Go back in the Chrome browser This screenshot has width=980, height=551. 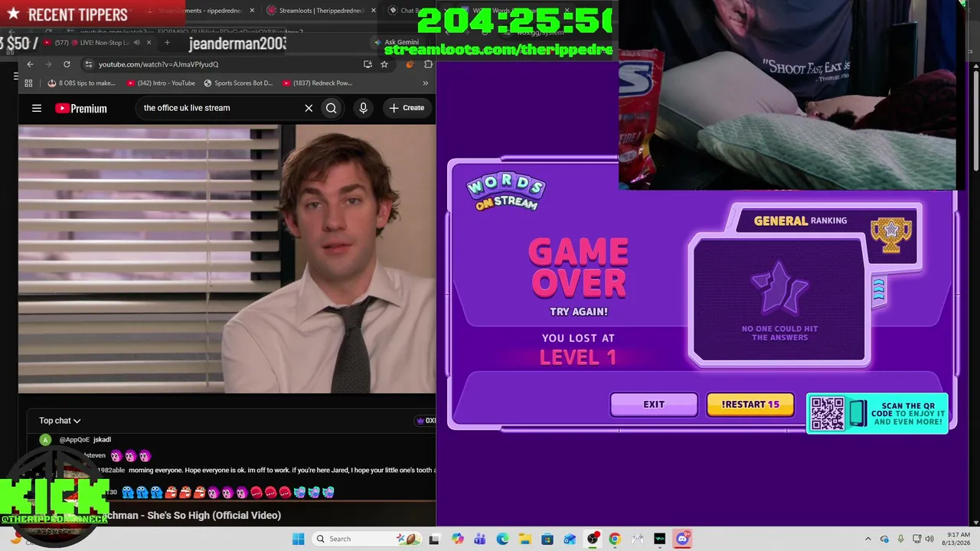30,64
